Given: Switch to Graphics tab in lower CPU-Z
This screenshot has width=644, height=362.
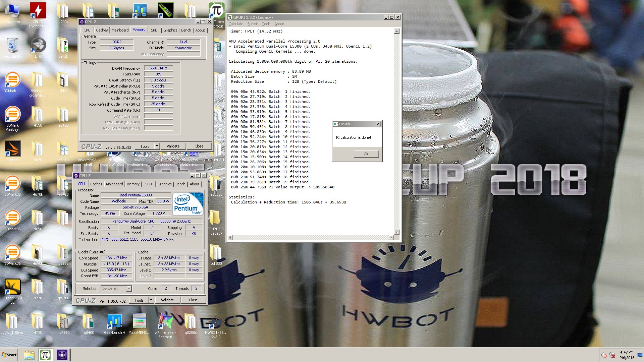Looking at the screenshot, I should click(x=165, y=184).
